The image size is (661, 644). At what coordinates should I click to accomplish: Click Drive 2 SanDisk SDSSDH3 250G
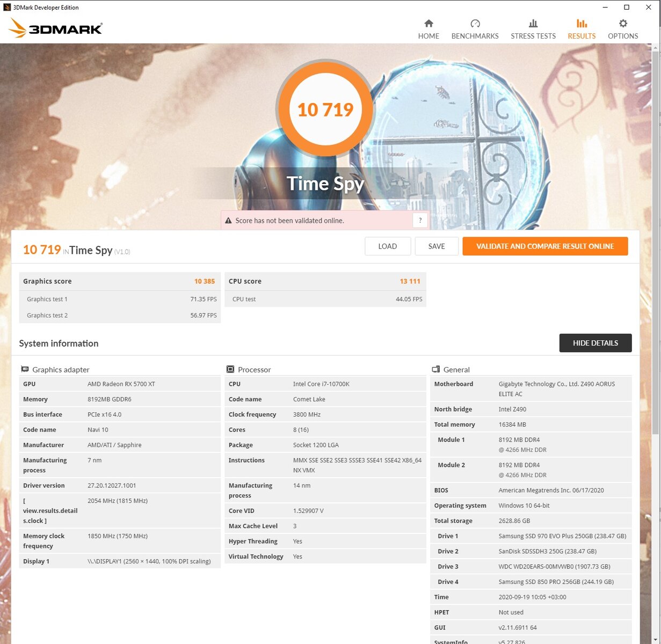(x=548, y=551)
